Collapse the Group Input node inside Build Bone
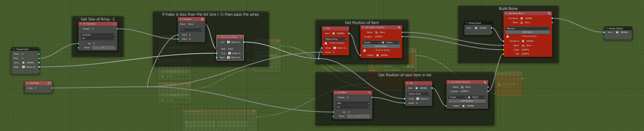 click(x=467, y=23)
